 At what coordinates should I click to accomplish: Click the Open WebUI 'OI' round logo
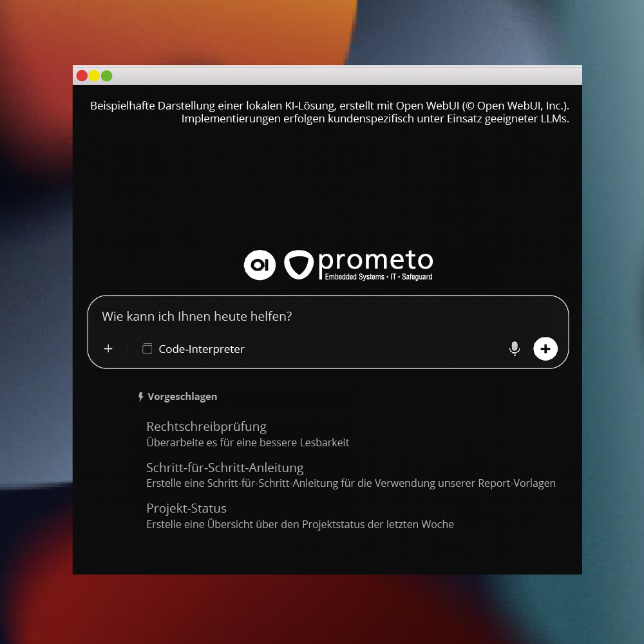click(x=260, y=265)
